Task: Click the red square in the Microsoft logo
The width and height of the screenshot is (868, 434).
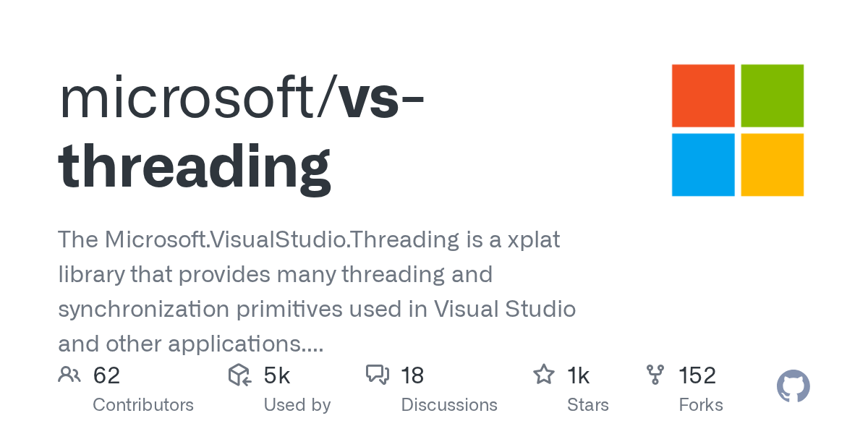Action: (x=703, y=95)
